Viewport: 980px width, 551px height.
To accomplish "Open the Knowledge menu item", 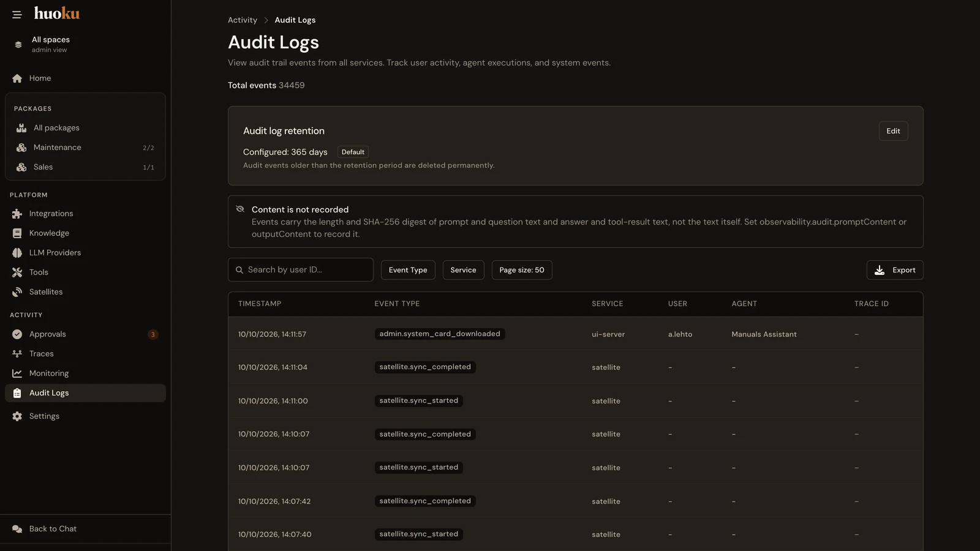I will 85,233.
